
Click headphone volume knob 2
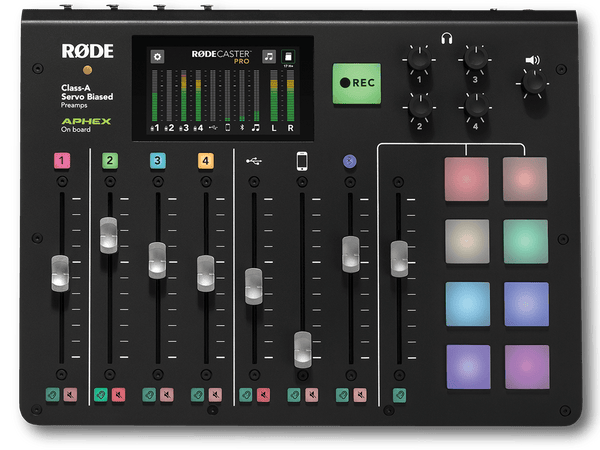[420, 107]
